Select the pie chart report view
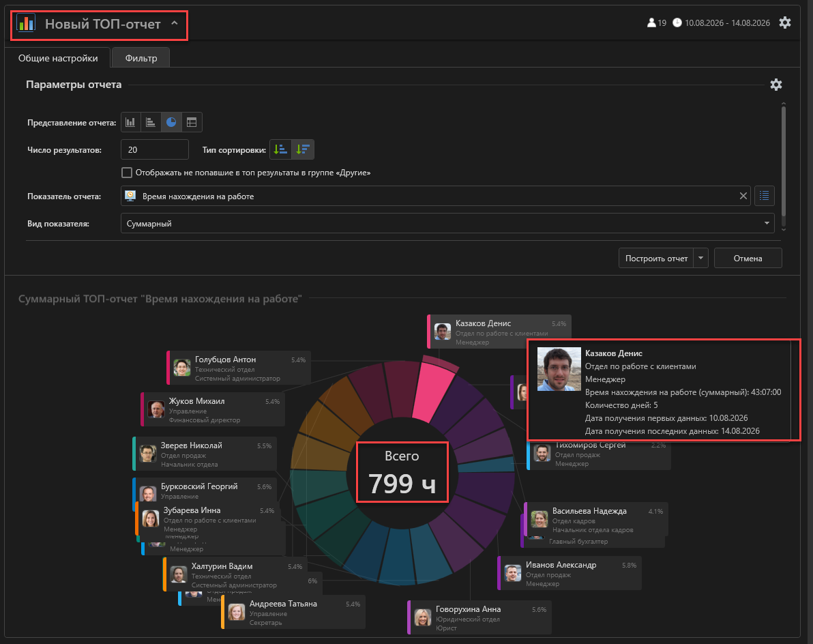 [x=171, y=122]
